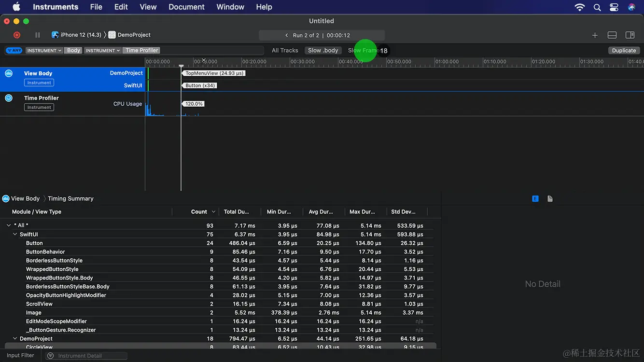Viewport: 644px width, 362px height.
Task: Click the Input Filter label
Action: click(x=20, y=355)
